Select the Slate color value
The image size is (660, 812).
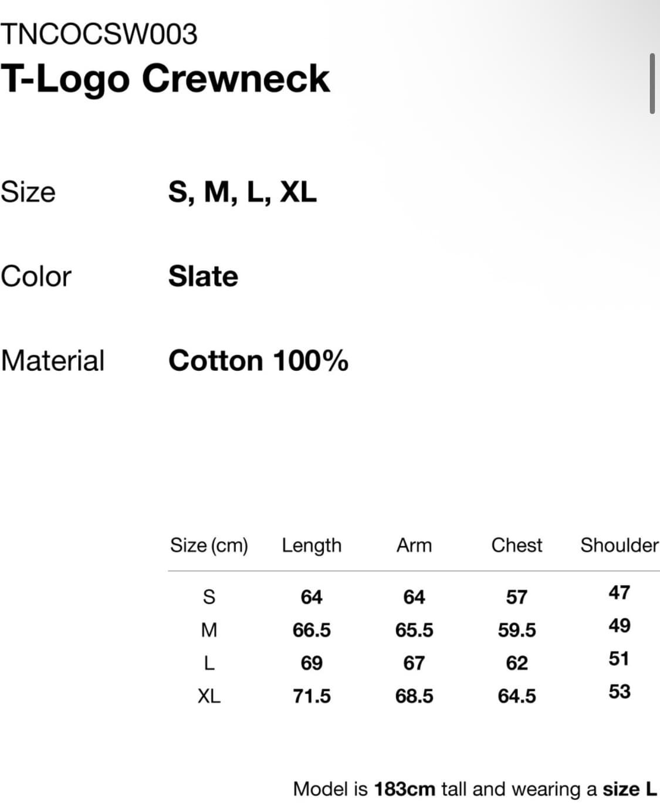click(x=203, y=276)
